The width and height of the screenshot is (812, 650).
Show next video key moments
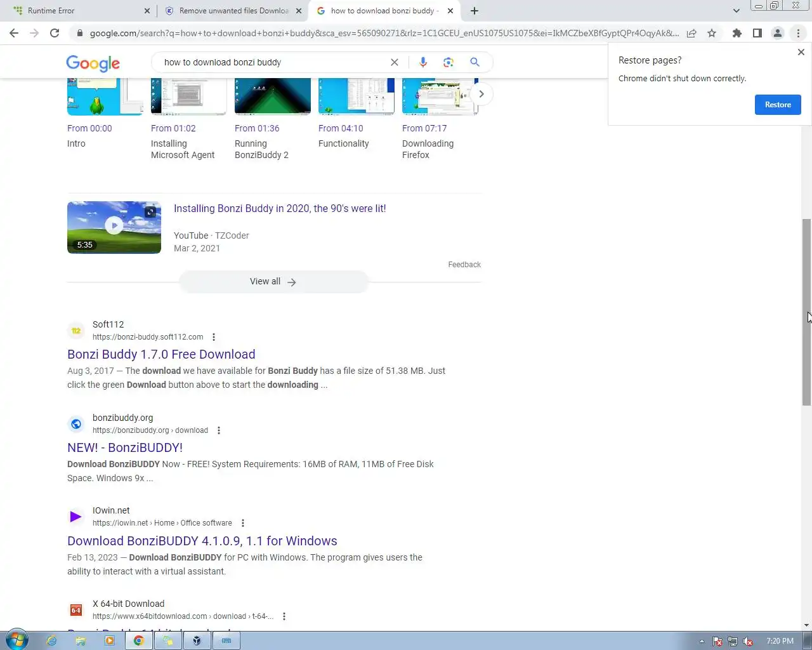click(481, 94)
